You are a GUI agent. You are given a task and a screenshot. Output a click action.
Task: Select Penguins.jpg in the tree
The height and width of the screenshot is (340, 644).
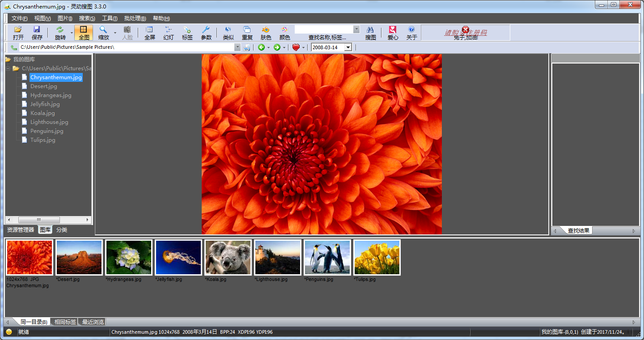(47, 131)
